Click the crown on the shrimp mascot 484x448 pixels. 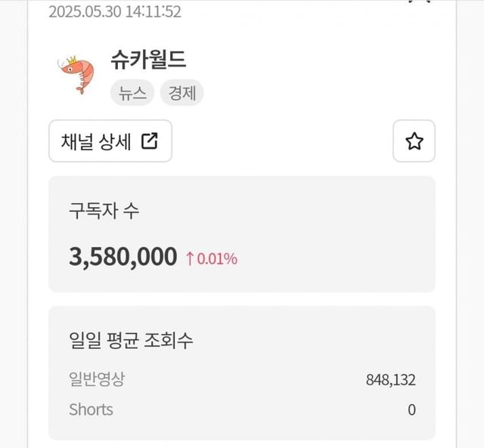point(73,60)
